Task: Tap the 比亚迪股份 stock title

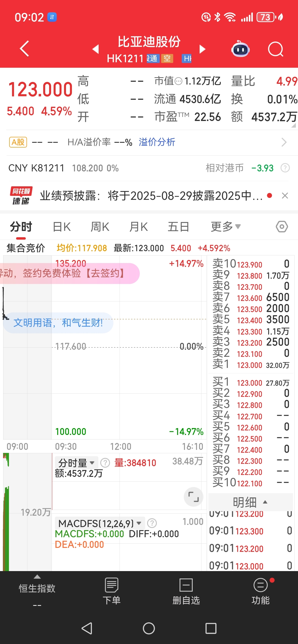Action: [149, 41]
